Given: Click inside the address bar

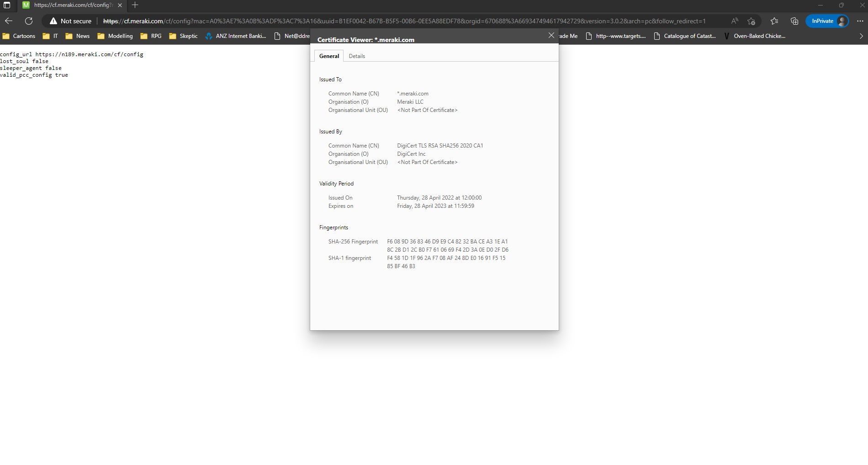Looking at the screenshot, I should tap(365, 21).
